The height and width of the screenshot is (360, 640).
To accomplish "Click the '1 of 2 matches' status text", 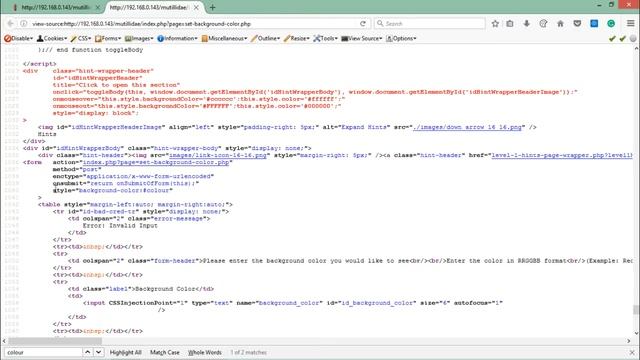I will [x=248, y=352].
